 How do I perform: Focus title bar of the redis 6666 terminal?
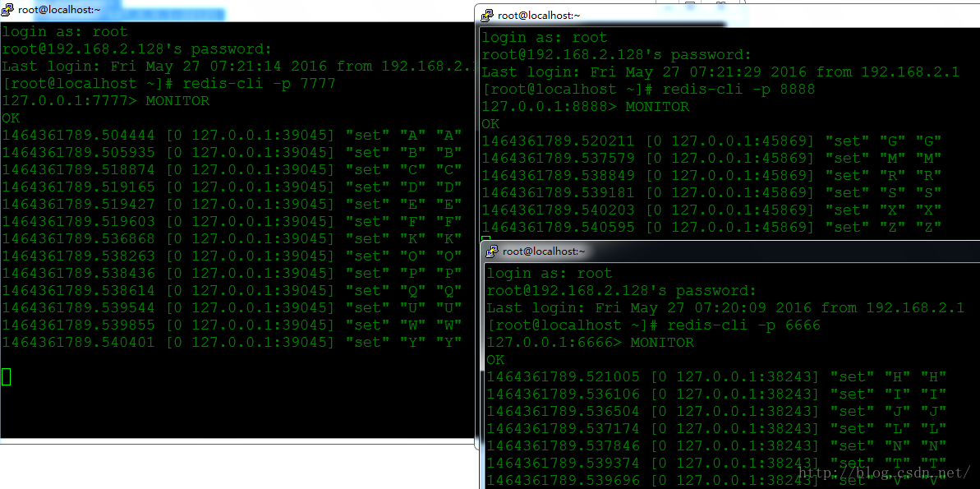pyautogui.click(x=730, y=251)
